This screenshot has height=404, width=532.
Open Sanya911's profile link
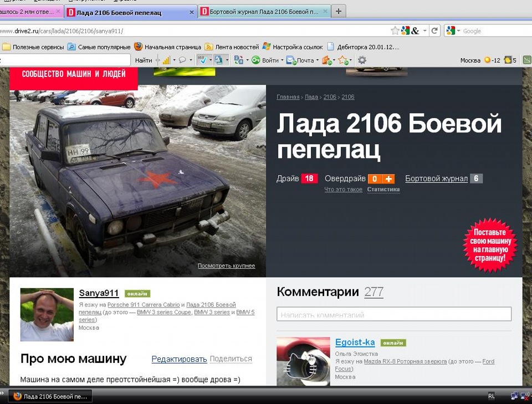coord(99,293)
